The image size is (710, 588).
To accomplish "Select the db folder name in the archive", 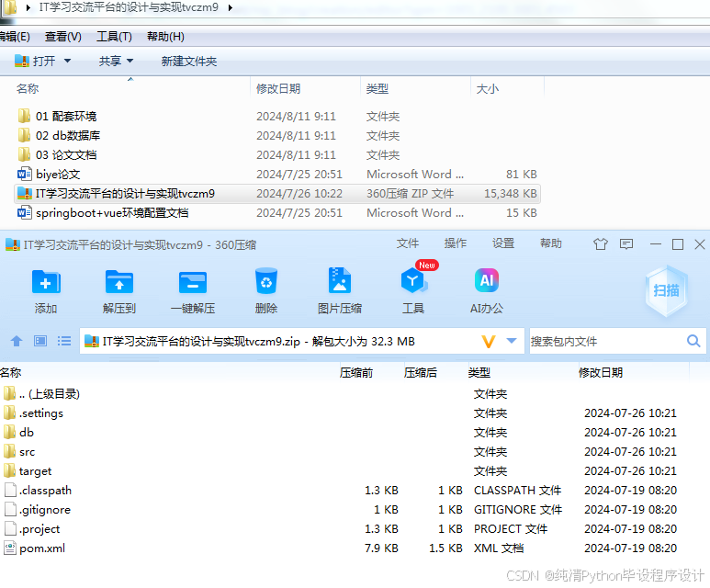I will pos(27,433).
